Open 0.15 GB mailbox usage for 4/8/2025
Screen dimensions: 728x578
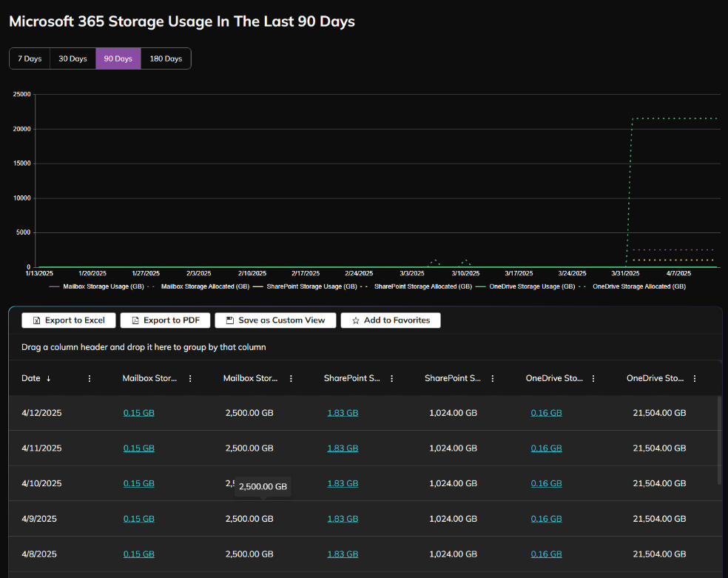[139, 554]
